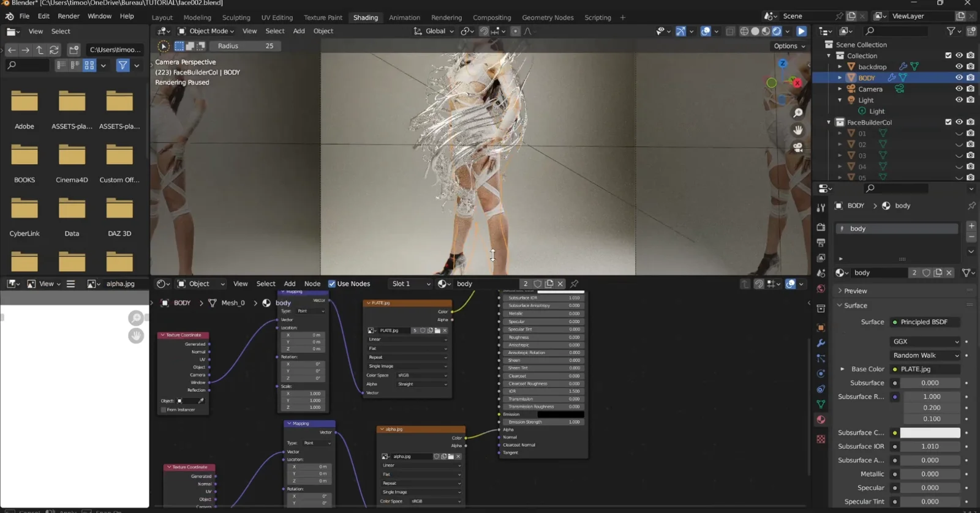
Task: Click the Options button in viewport header
Action: [789, 46]
